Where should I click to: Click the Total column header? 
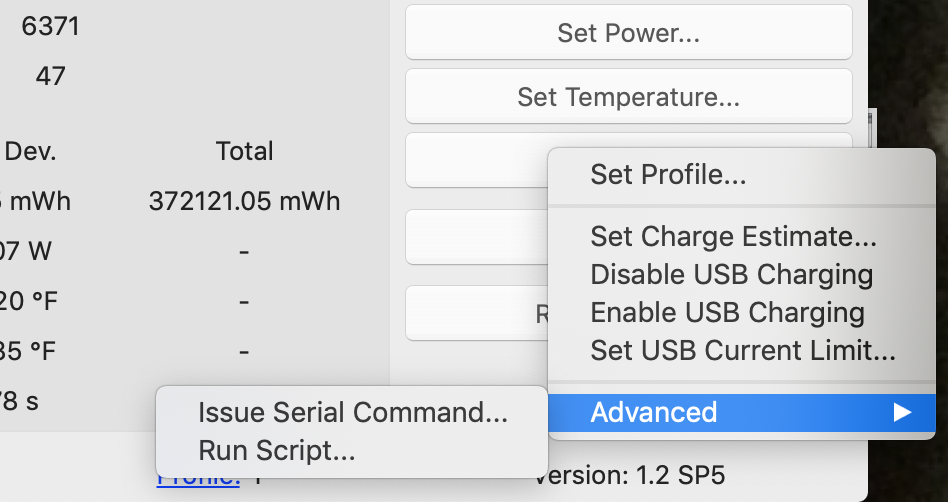coord(244,152)
